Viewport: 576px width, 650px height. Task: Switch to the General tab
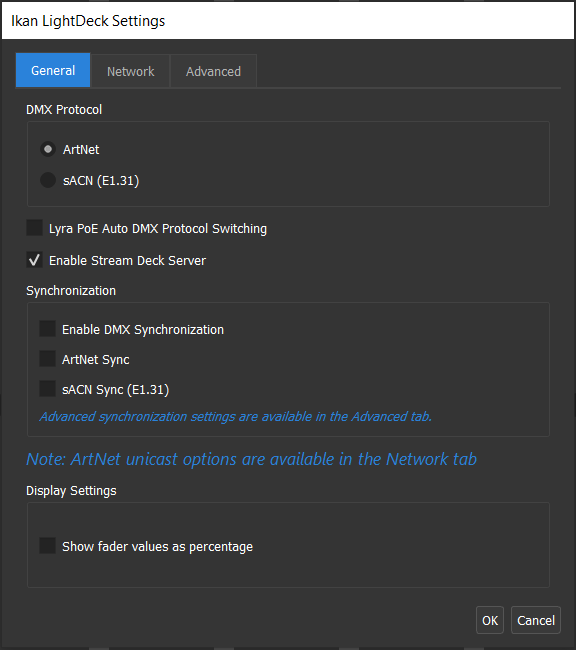(53, 70)
